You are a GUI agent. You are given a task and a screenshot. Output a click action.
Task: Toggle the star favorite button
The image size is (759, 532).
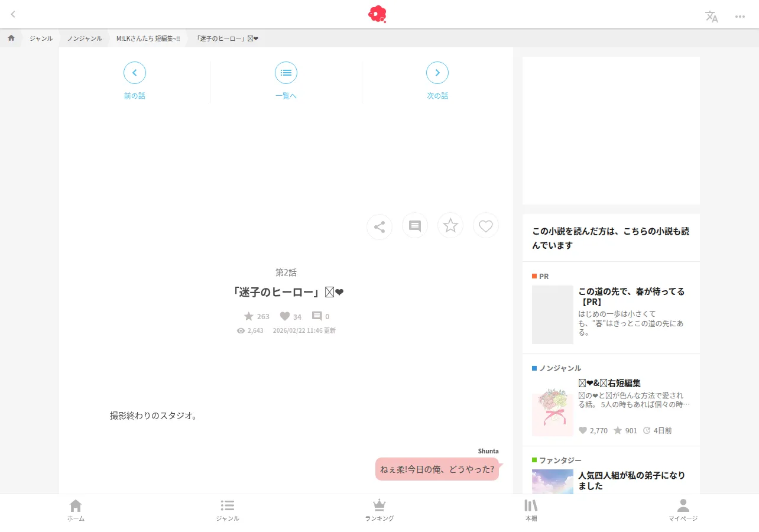[450, 226]
